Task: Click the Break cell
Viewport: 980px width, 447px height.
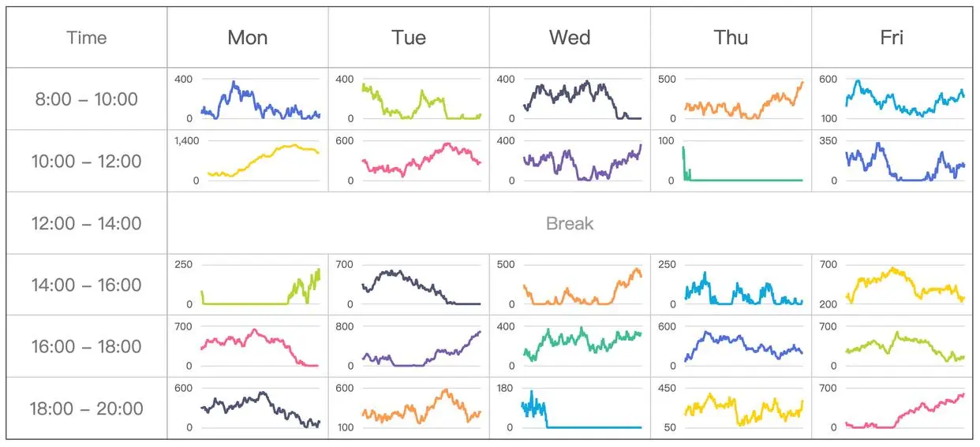Action: click(570, 223)
